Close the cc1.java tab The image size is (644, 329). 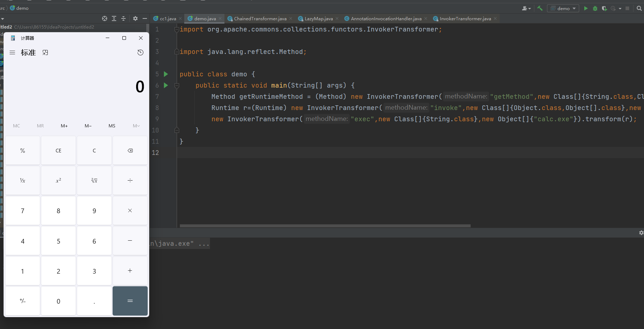(180, 18)
